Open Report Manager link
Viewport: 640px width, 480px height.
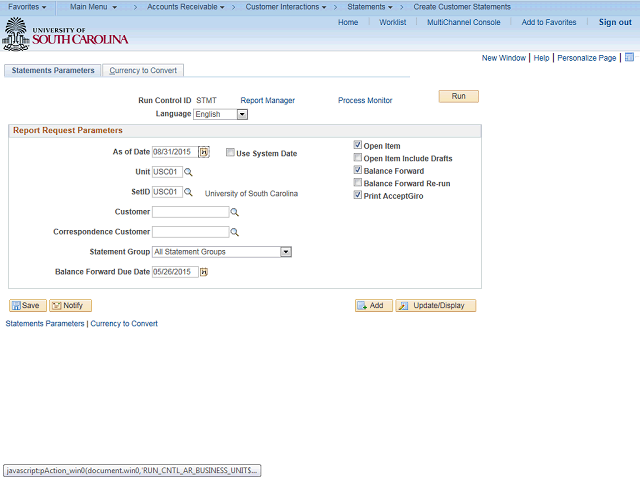click(267, 100)
